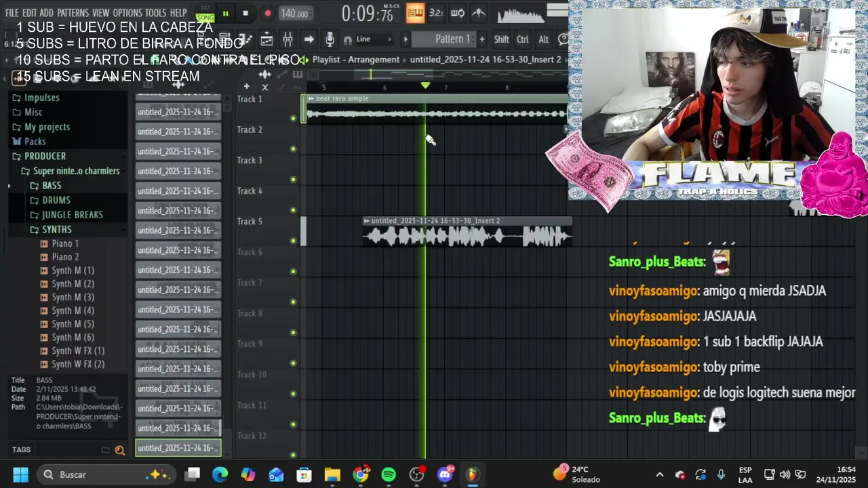The image size is (868, 488).
Task: Click the speaker icon before Playlist - Arrangement
Action: [x=303, y=60]
